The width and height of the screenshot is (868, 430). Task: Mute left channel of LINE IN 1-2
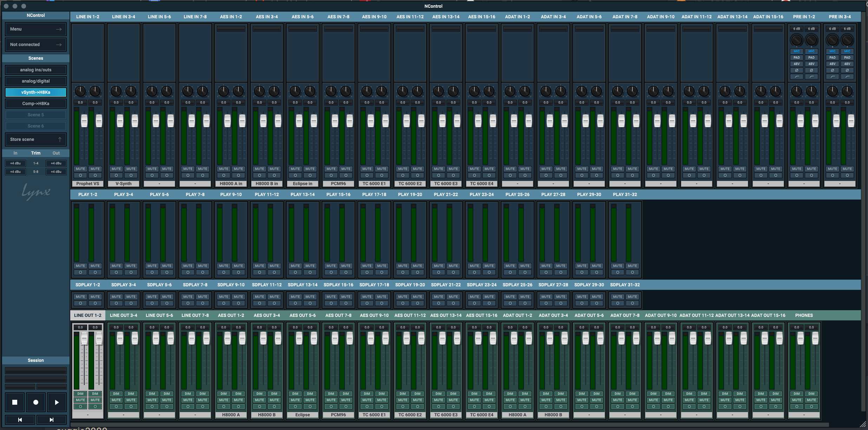[x=80, y=169]
